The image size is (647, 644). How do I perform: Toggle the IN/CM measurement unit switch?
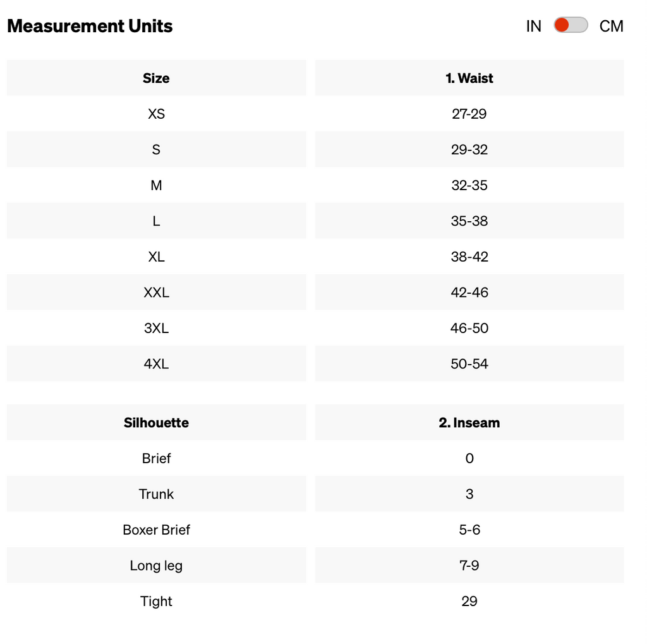point(571,25)
